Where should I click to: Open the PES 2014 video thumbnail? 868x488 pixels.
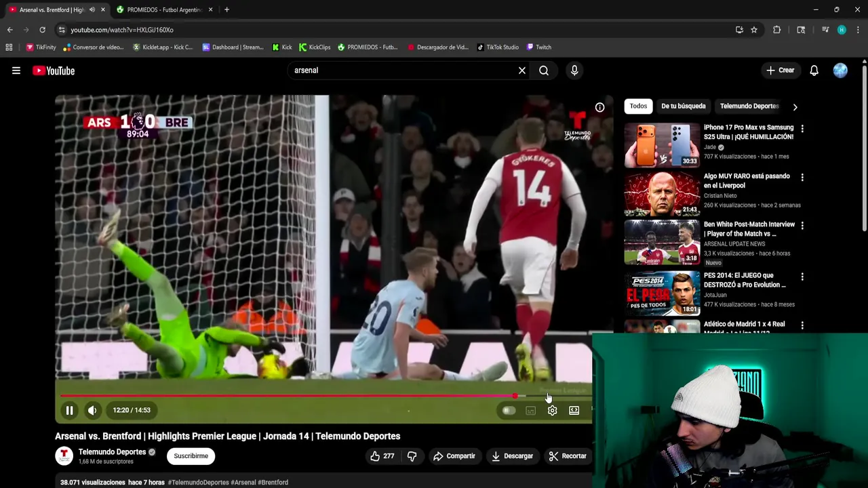(662, 293)
